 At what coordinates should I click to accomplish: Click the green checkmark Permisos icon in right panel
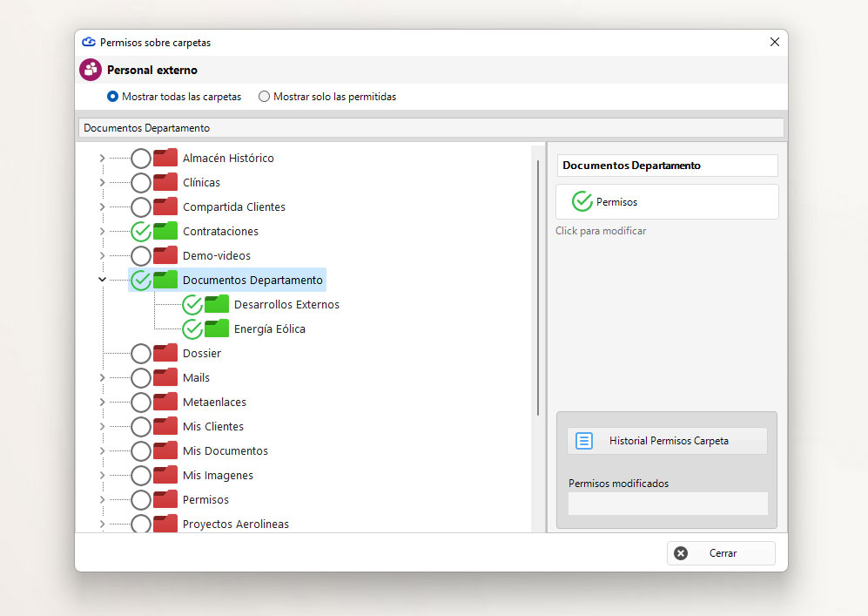point(582,201)
